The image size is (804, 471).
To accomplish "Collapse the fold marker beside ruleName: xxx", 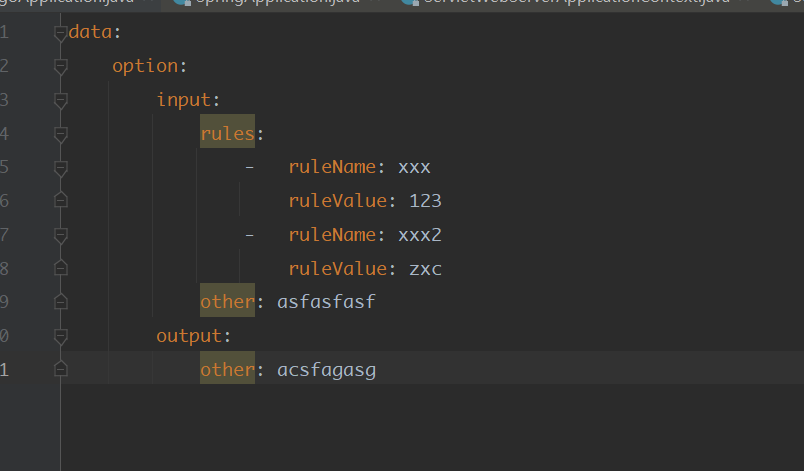I will (61, 169).
